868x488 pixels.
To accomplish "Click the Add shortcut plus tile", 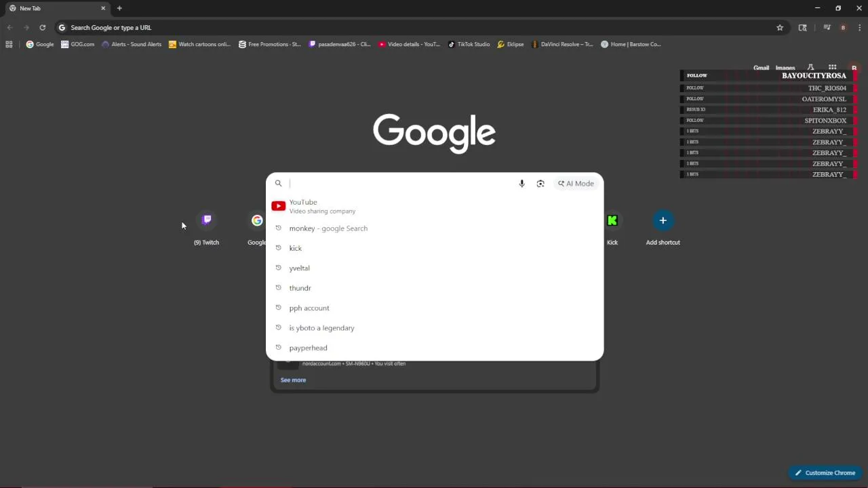I will click(663, 228).
